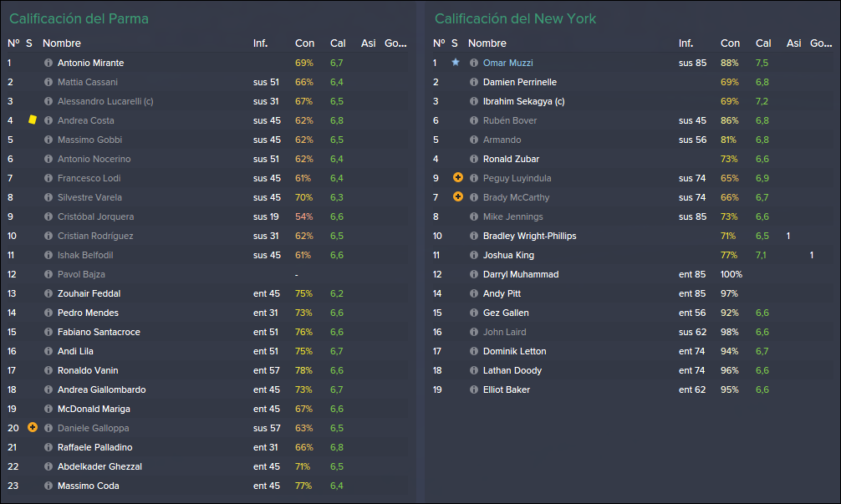Click Calificación del Parma heading

pos(79,18)
